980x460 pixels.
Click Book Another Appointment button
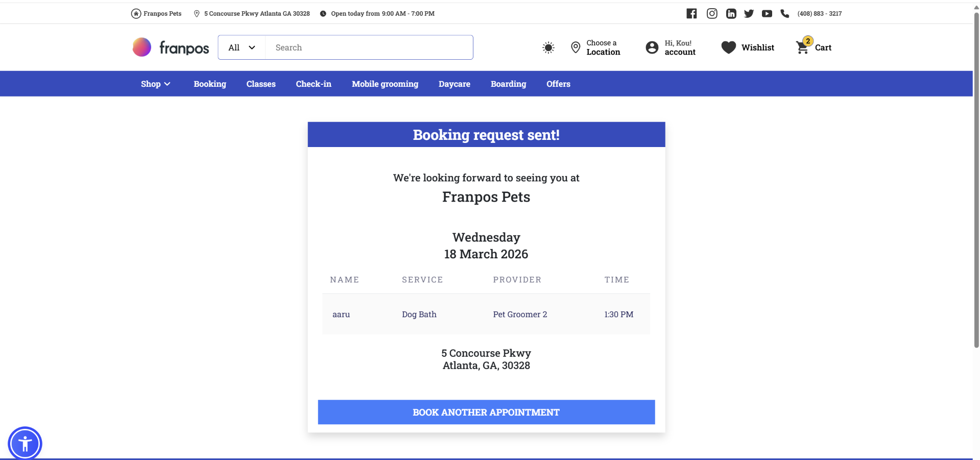point(486,412)
